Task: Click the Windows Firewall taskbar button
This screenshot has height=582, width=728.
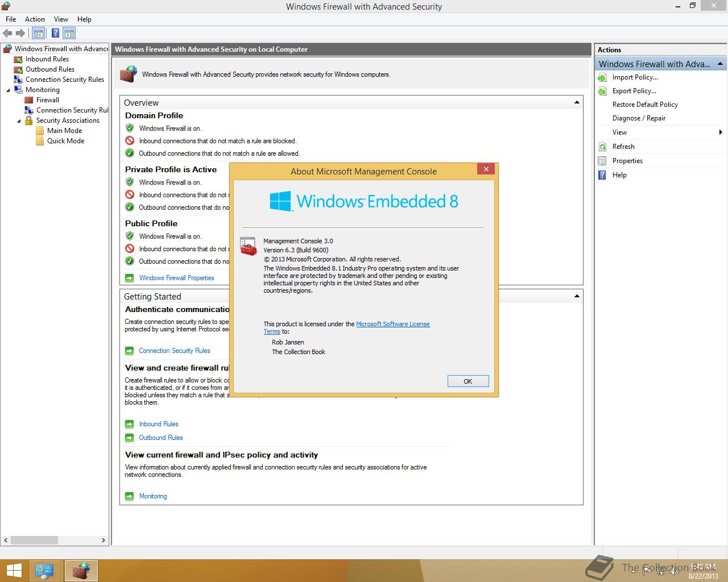Action: 81,571
